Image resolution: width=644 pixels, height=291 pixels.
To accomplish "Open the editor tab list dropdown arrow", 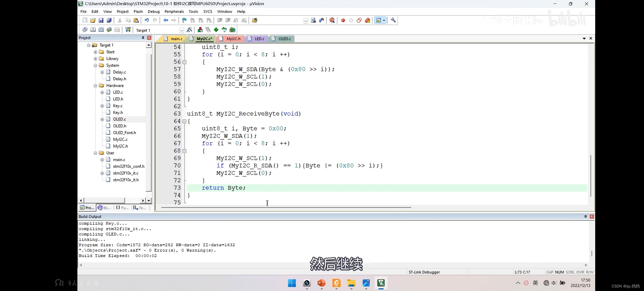I will [x=584, y=39].
